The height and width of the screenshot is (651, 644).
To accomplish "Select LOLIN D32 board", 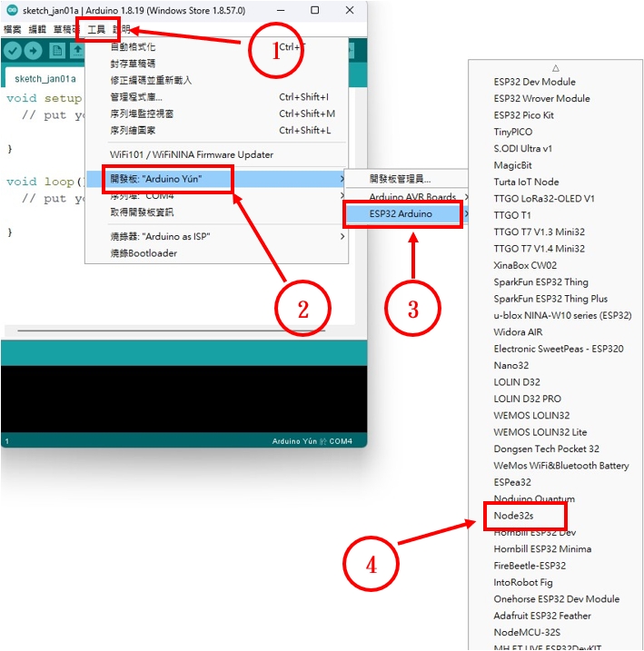I will pos(556,382).
